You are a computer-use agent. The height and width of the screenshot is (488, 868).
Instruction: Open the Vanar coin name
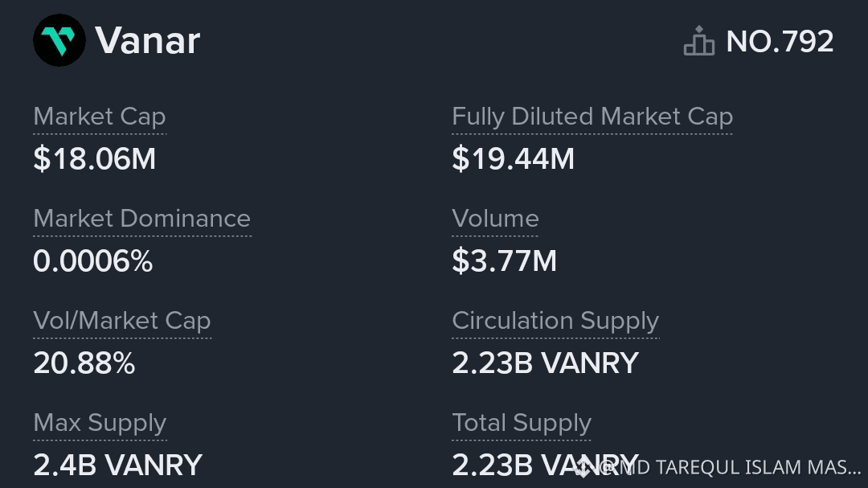point(147,40)
